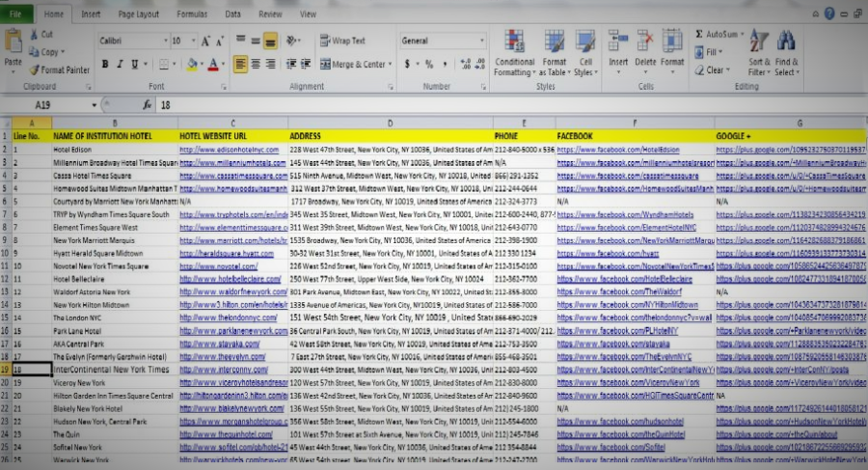Open the Help question mark icon

pyautogui.click(x=829, y=14)
